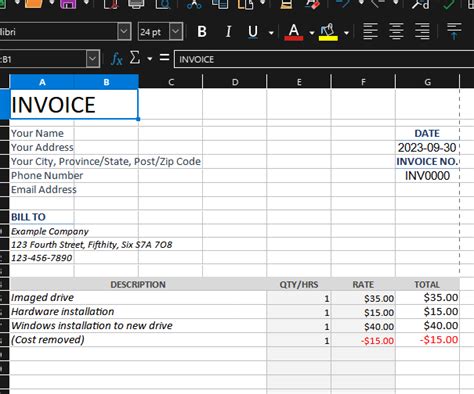The width and height of the screenshot is (474, 394).
Task: Select the 123-456-7890 phone cell
Action: coord(42,258)
